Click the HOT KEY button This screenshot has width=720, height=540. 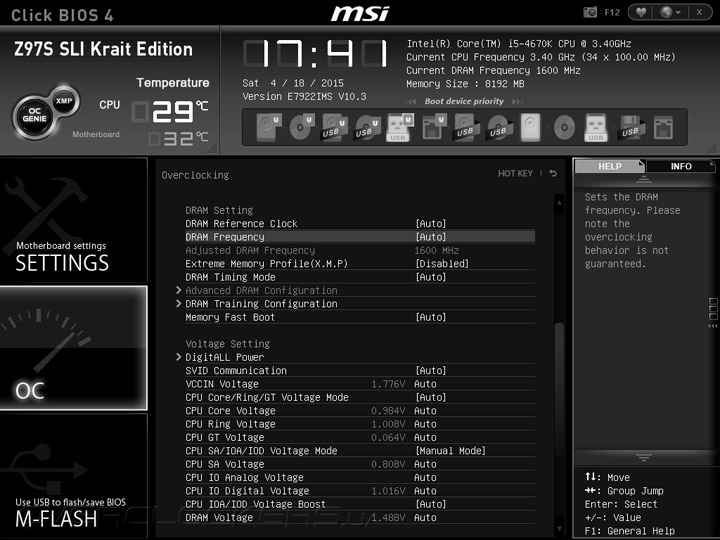click(515, 174)
